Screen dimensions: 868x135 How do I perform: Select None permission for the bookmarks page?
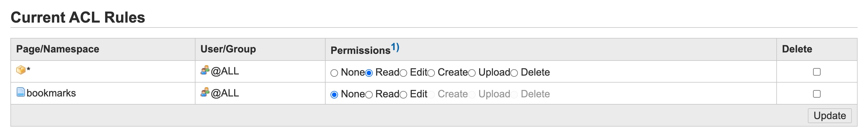click(x=334, y=95)
